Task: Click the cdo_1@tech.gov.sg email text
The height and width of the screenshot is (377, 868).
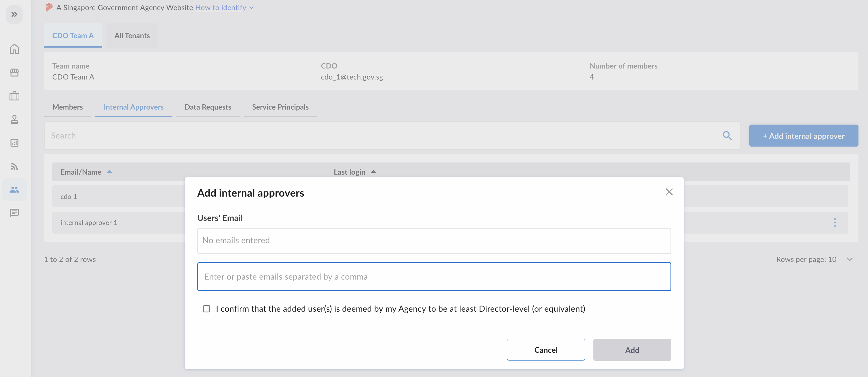Action: tap(351, 77)
